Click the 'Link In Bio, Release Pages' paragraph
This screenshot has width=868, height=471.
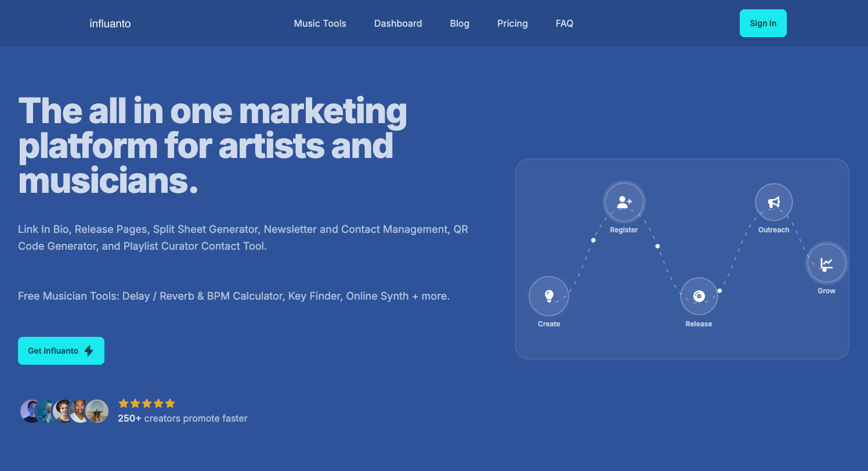tap(243, 238)
